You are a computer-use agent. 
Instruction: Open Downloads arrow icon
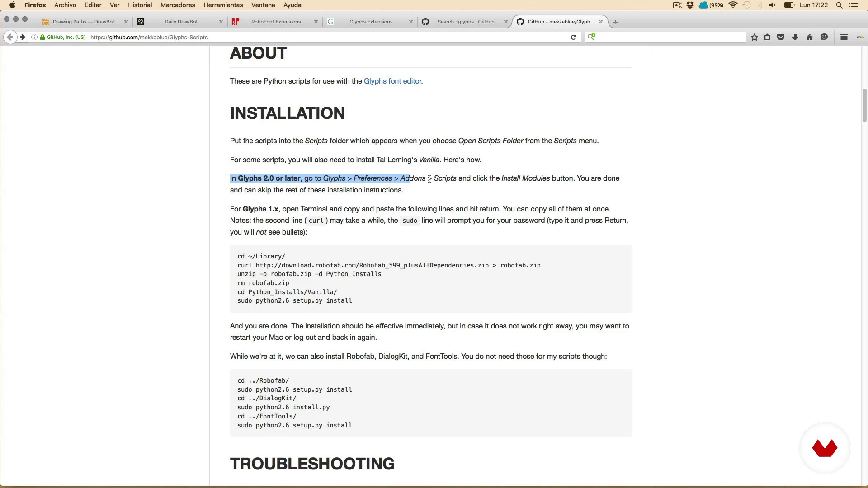coord(795,37)
